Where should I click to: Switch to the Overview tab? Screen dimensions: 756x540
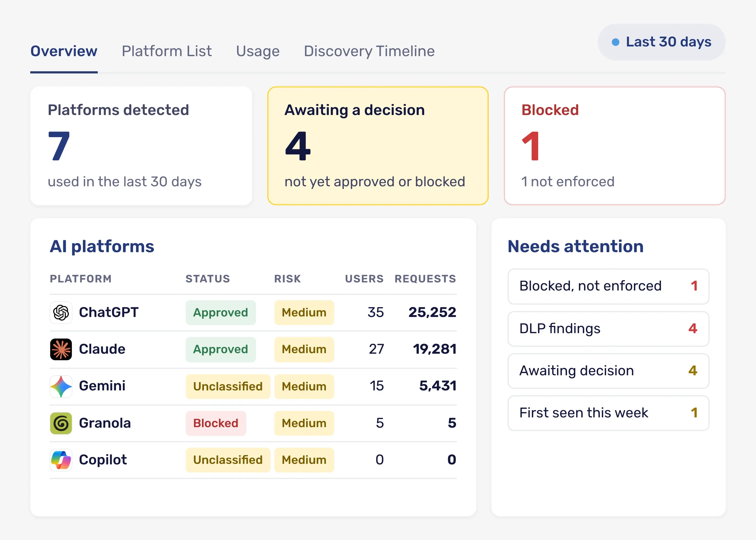64,51
